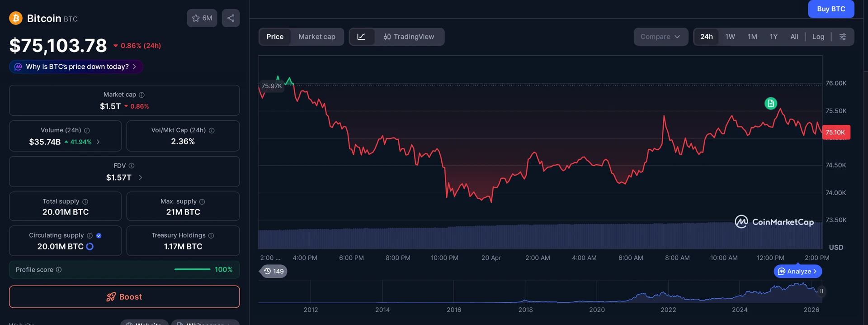Click the 41.94% volume change text
Image resolution: width=868 pixels, height=325 pixels.
[x=81, y=142]
